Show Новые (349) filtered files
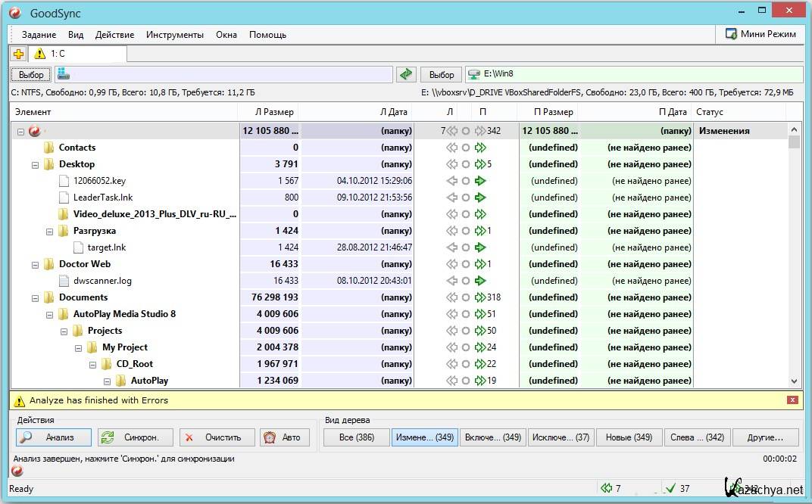 [629, 437]
